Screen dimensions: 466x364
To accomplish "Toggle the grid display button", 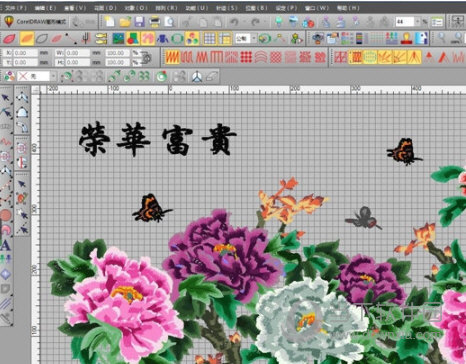I will click(x=210, y=38).
